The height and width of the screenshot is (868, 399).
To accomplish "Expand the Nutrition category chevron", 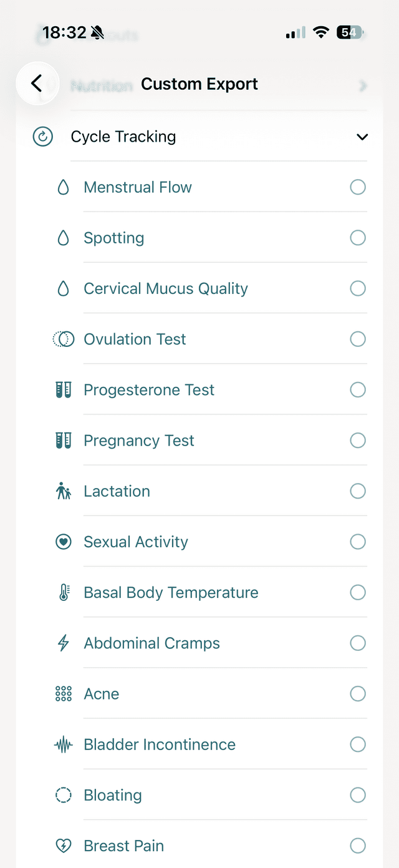I will [x=363, y=85].
